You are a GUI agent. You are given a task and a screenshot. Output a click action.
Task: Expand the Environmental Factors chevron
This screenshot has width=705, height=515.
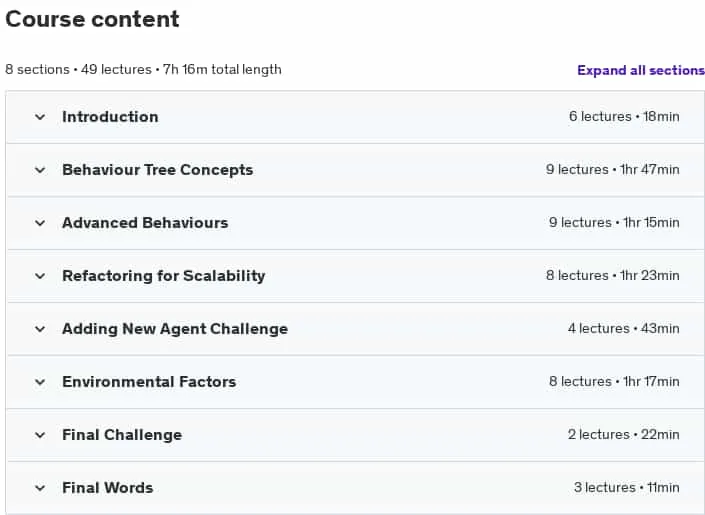(x=40, y=382)
